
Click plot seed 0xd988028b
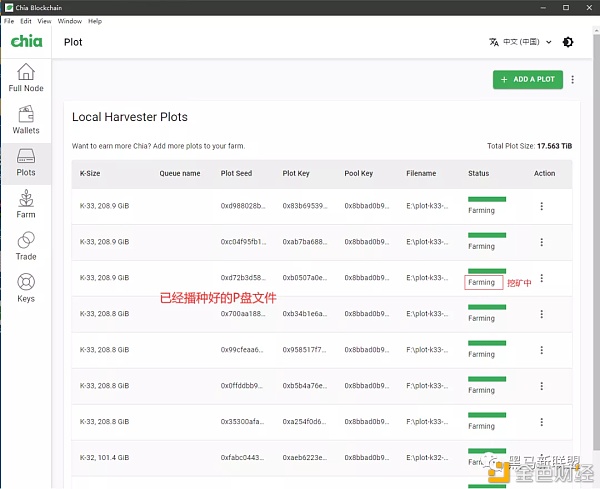click(x=243, y=206)
